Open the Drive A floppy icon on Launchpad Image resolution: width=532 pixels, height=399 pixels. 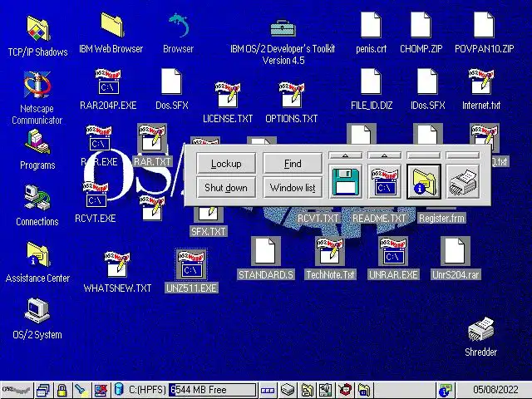click(345, 182)
